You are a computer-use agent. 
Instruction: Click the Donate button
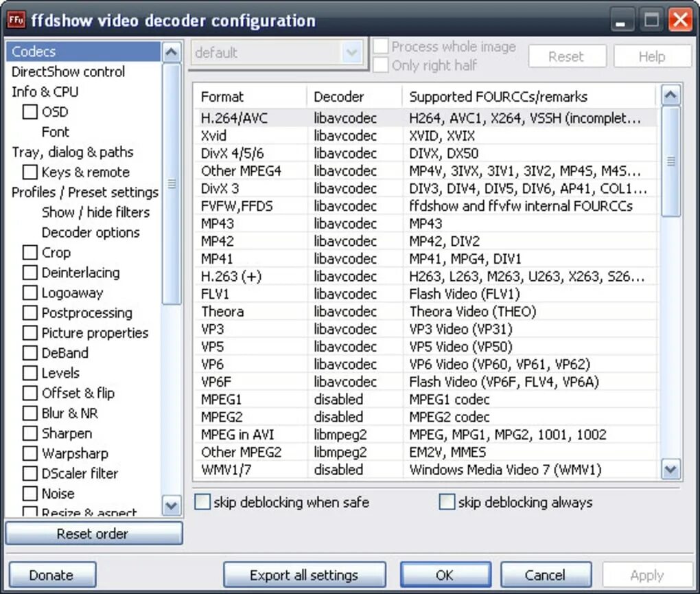coord(52,575)
